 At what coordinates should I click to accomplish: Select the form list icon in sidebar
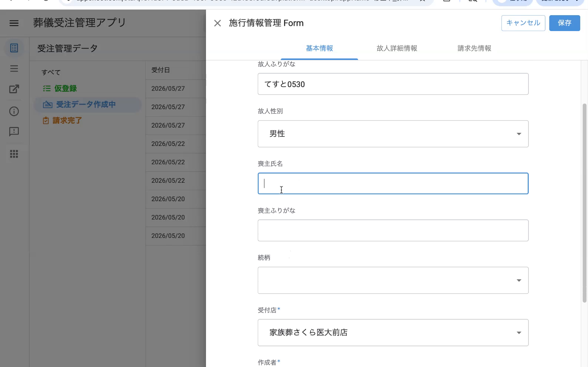tap(14, 48)
